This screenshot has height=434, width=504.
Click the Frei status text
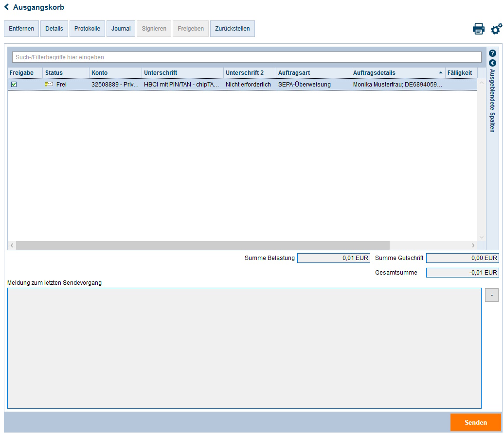point(61,85)
